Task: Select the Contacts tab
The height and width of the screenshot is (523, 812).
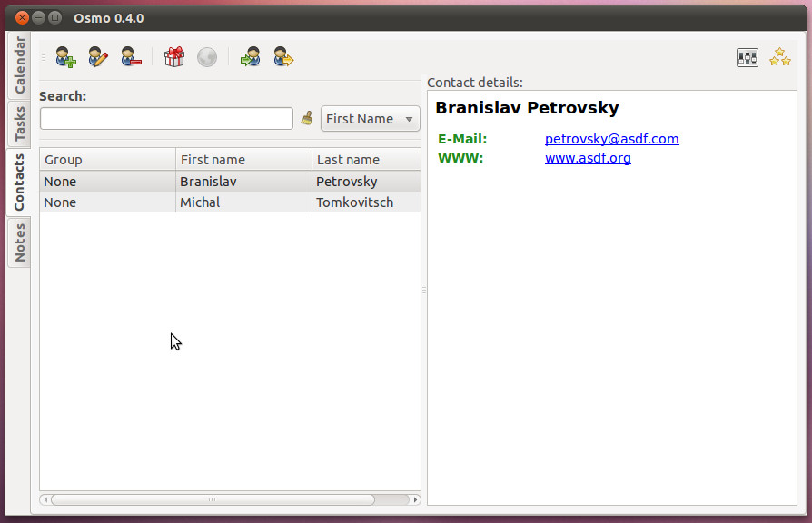Action: coord(19,183)
